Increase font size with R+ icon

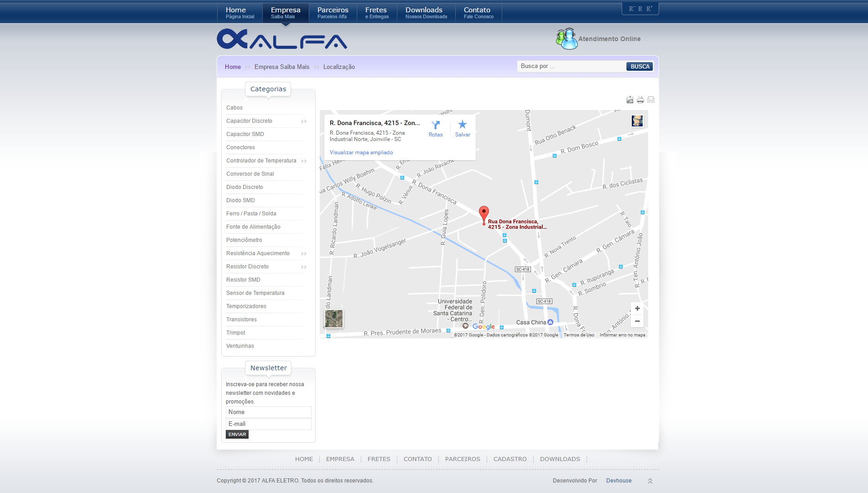point(649,9)
